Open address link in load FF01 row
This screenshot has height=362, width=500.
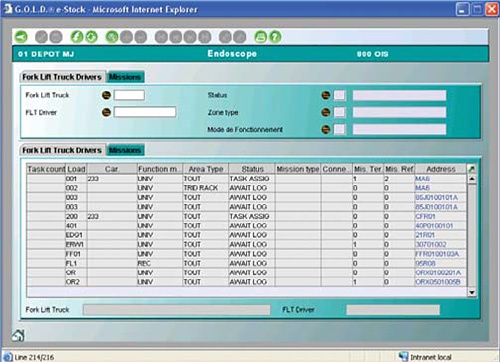(x=437, y=254)
